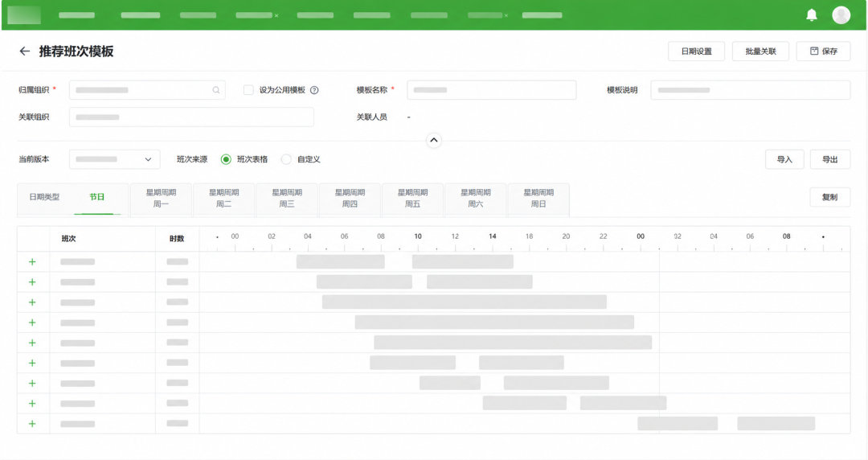The width and height of the screenshot is (868, 460).
Task: Click the first shift bar in the timeline
Action: tap(341, 261)
